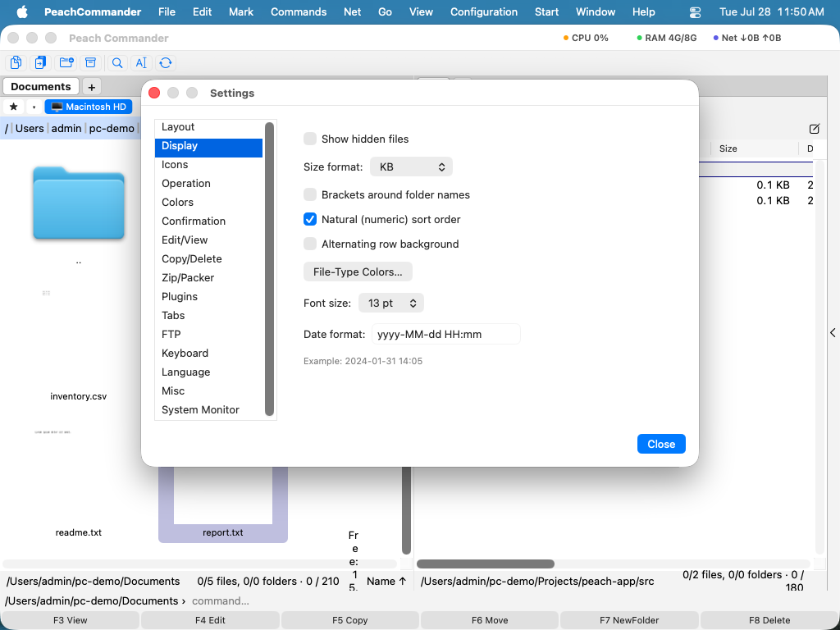This screenshot has height=630, width=840.
Task: Enable Brackets around folder names
Action: point(309,194)
